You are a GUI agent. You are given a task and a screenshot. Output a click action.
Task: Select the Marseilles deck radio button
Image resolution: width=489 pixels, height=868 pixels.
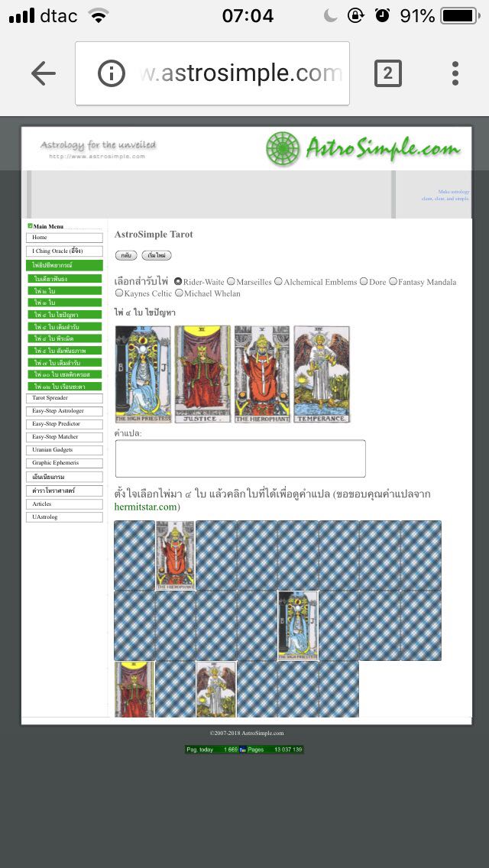pos(231,281)
